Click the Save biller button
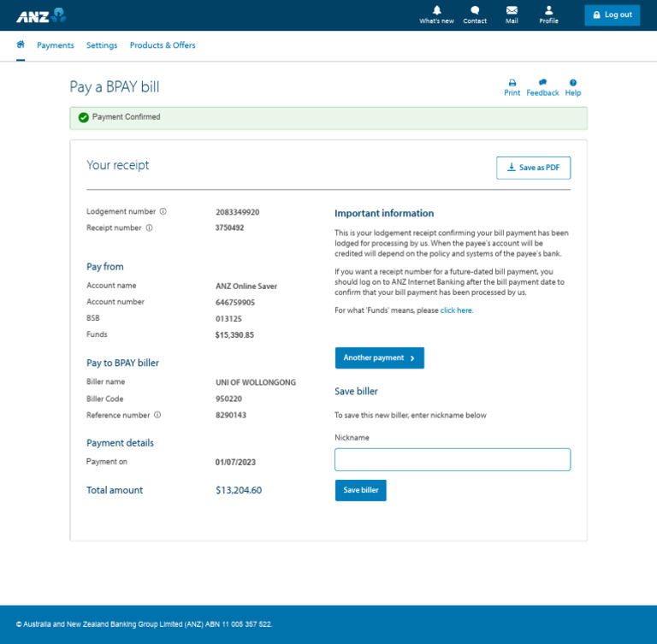The image size is (657, 644). (x=361, y=490)
